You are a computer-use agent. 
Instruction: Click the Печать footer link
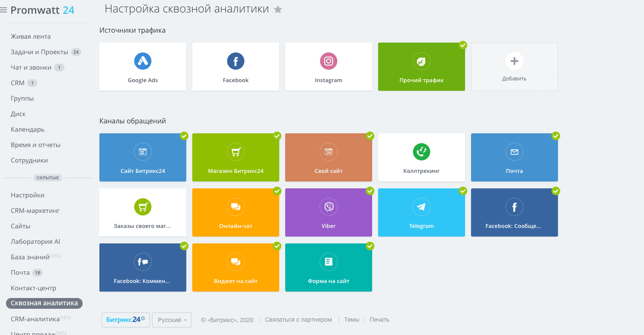(379, 320)
